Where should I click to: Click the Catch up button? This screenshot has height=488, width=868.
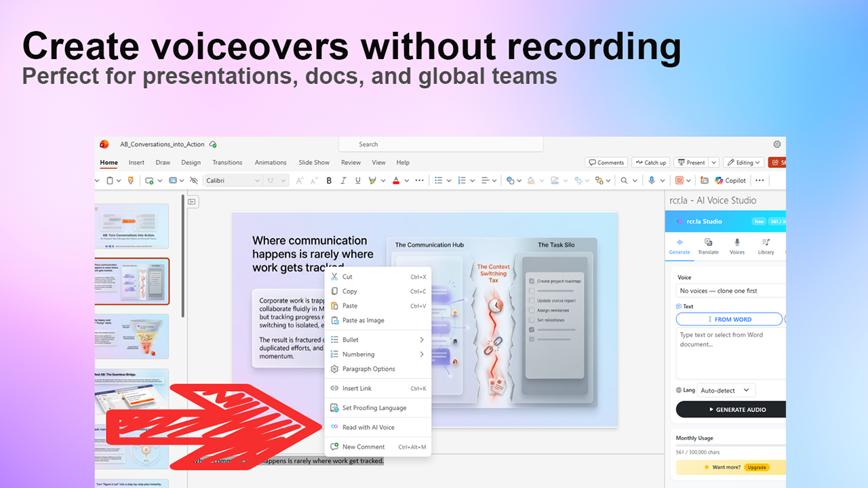click(650, 163)
